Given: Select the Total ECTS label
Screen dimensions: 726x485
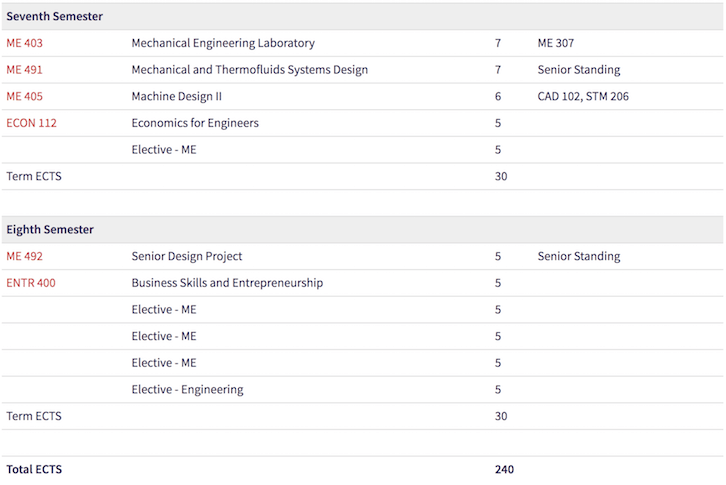Looking at the screenshot, I should (34, 469).
